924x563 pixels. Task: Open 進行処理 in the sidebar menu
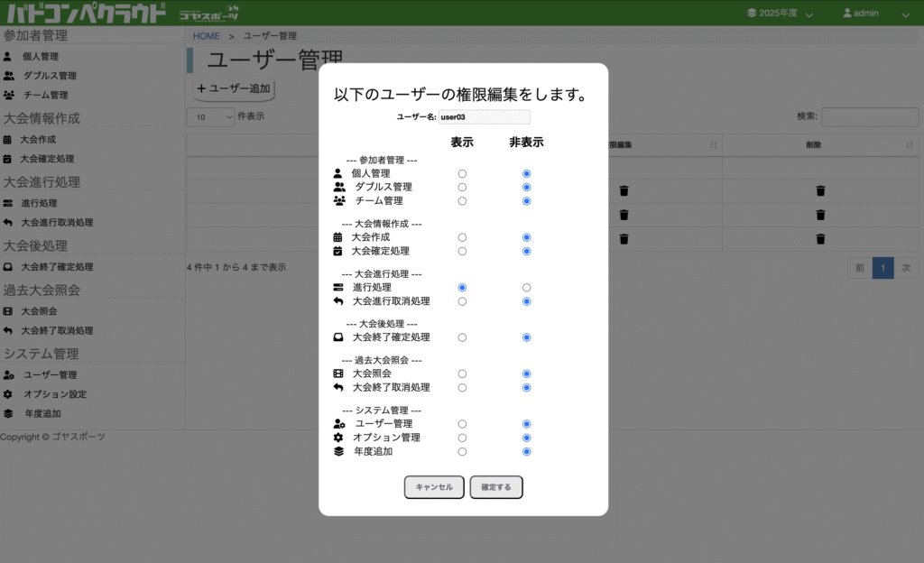41,204
